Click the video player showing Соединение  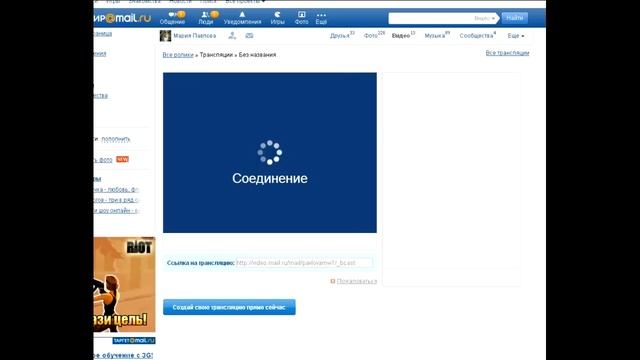click(x=270, y=153)
